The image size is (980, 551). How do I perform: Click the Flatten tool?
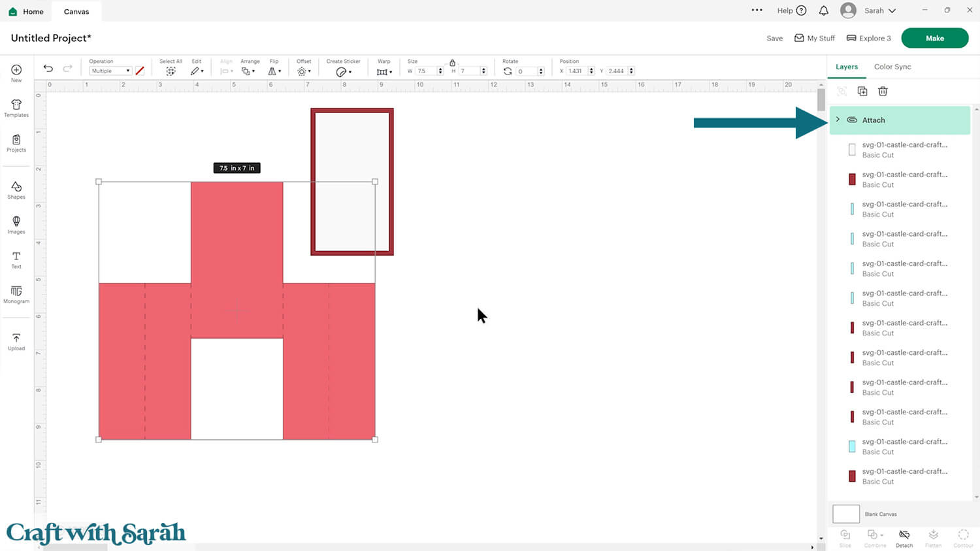click(934, 538)
